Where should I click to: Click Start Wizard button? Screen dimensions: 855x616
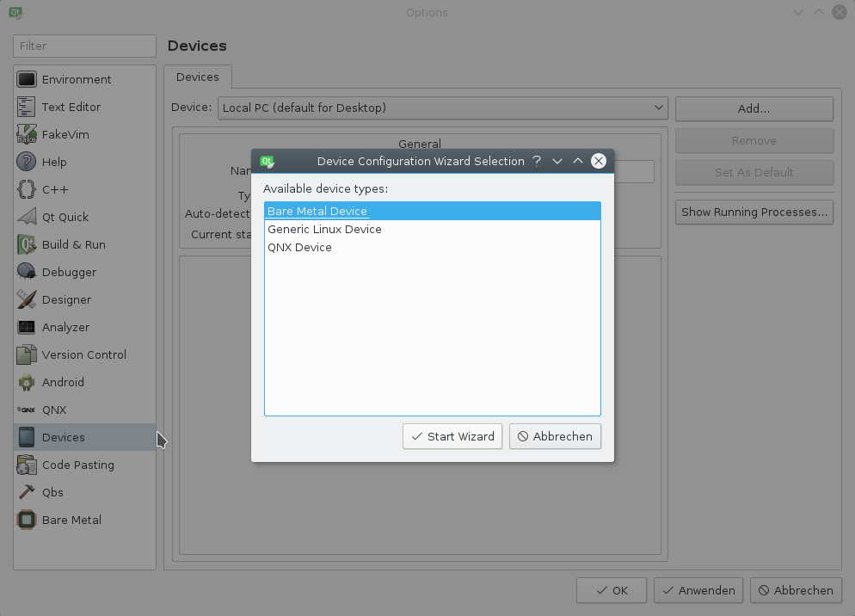coord(452,436)
